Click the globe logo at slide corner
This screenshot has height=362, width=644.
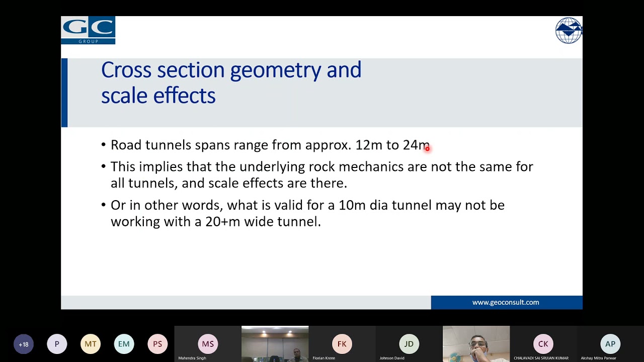tap(569, 30)
